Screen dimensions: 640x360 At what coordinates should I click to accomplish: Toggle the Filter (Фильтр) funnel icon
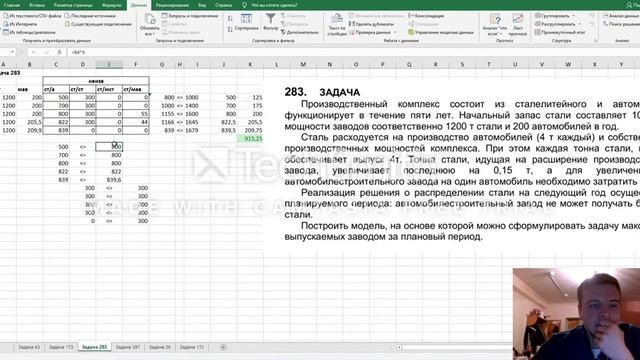point(270,19)
